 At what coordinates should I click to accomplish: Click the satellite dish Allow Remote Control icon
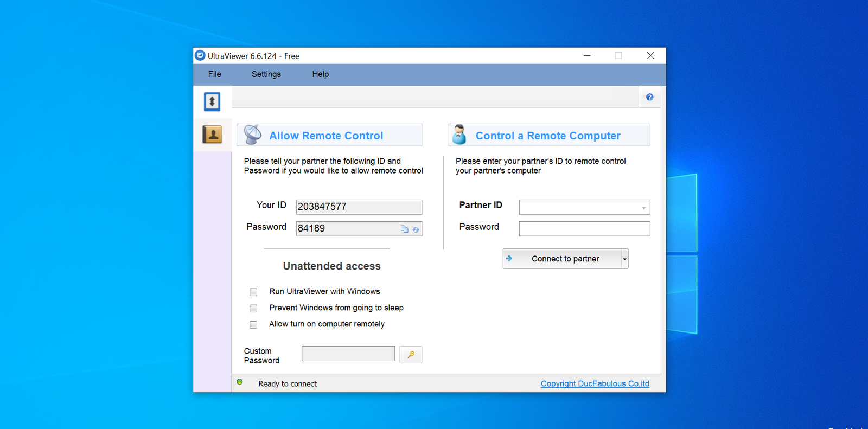pos(252,135)
